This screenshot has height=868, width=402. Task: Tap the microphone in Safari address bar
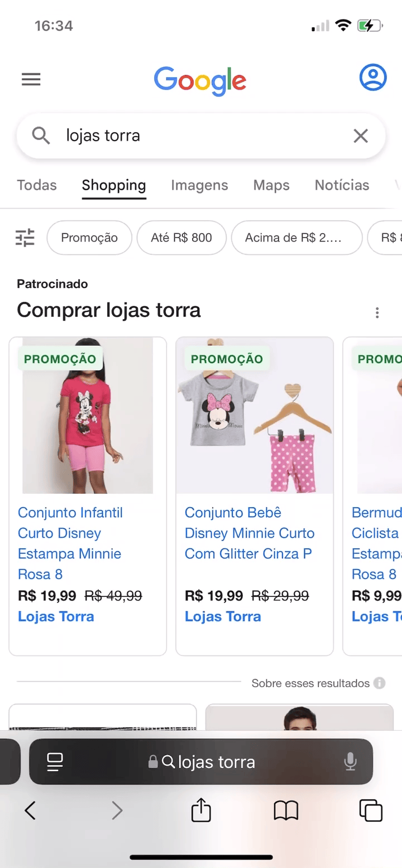351,762
